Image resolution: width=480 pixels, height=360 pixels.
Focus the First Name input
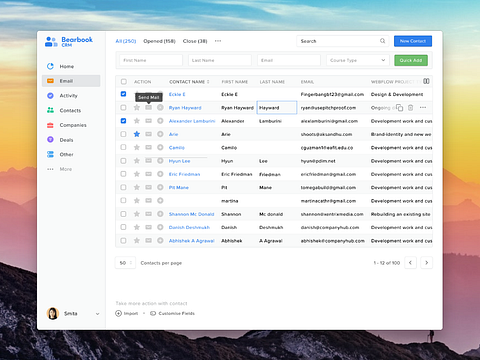(x=151, y=60)
